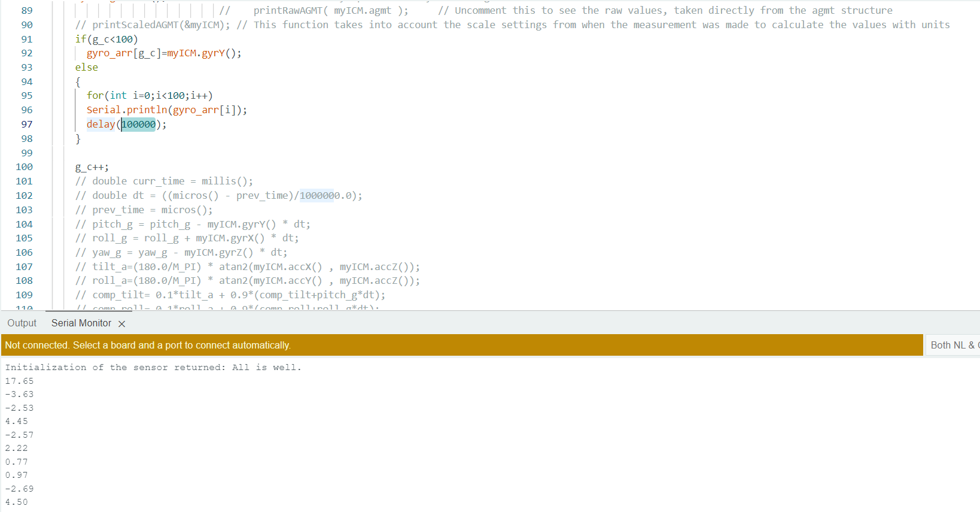Click the Initialization of the sensor output line
Viewport: 980px width, 512px height.
coord(153,368)
